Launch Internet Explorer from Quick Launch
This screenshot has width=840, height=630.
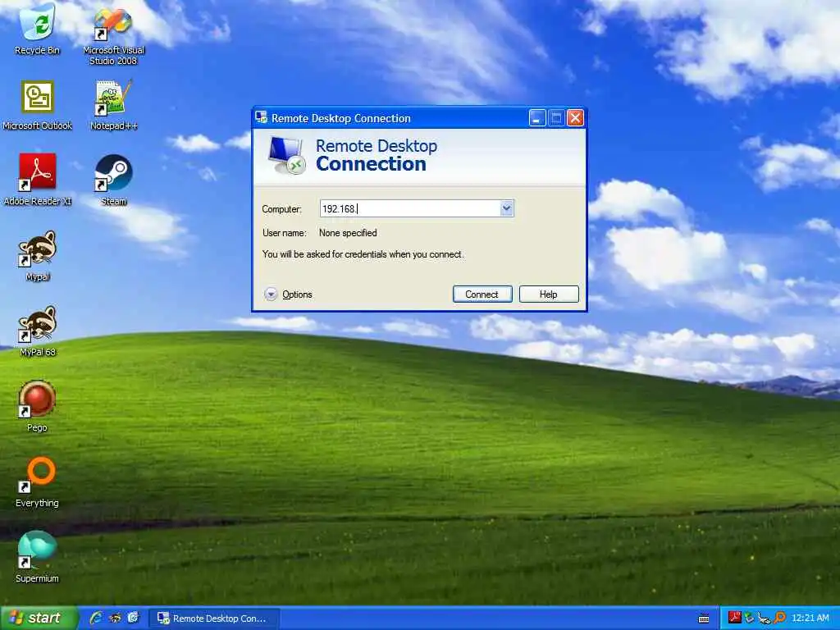pos(96,619)
